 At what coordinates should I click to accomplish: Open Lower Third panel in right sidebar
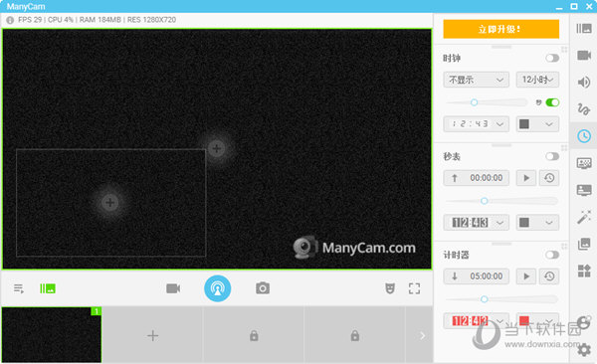584,190
